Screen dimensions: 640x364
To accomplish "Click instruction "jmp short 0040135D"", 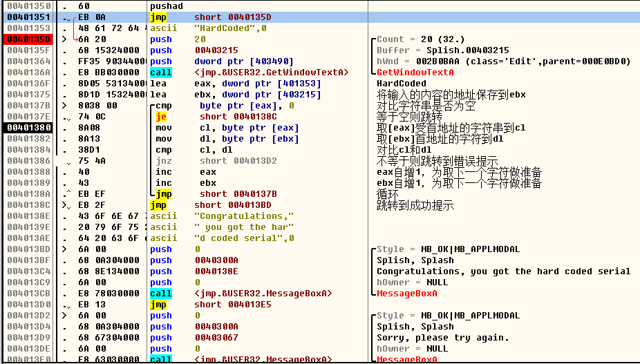I will [x=211, y=17].
